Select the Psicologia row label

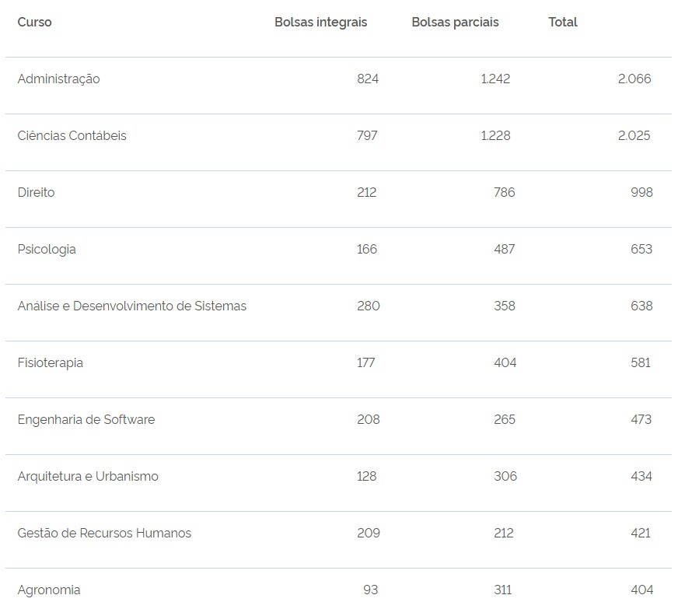click(x=47, y=250)
